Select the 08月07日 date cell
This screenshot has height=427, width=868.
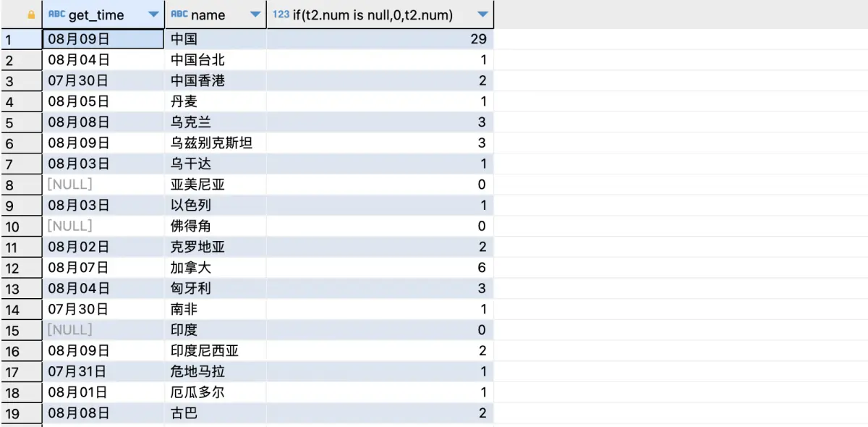tap(103, 268)
